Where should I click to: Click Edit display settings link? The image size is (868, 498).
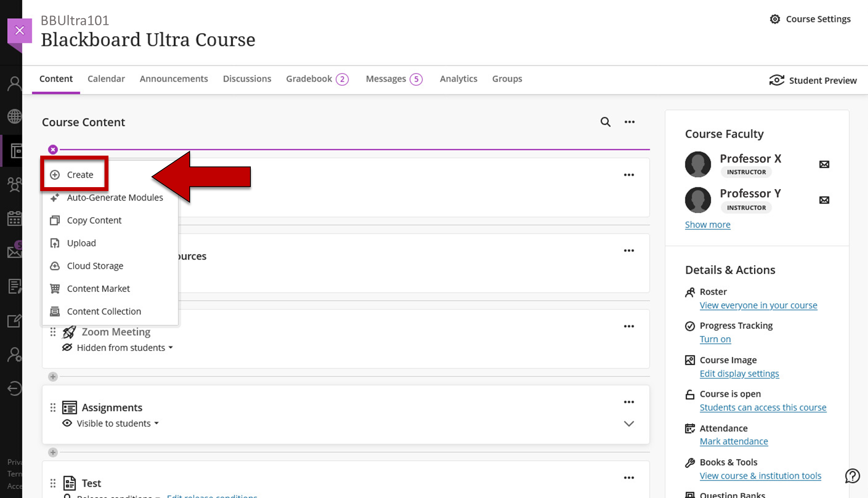tap(739, 373)
